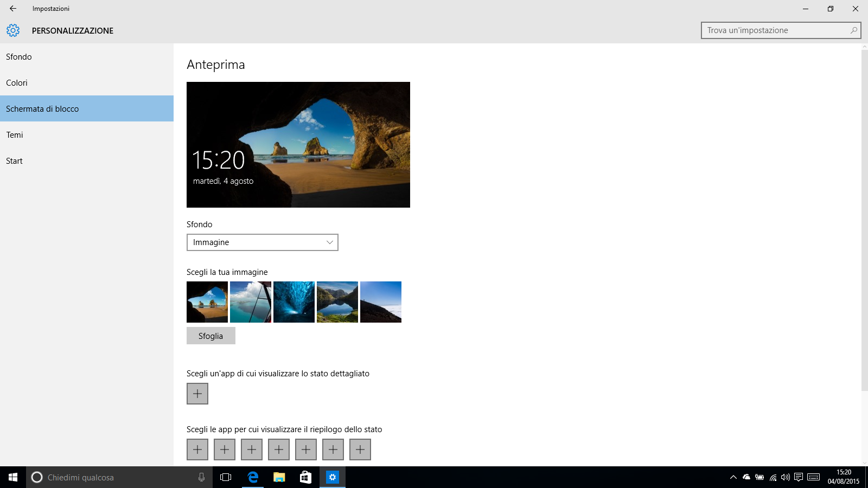Open the notifications icon in the system tray

tap(799, 477)
